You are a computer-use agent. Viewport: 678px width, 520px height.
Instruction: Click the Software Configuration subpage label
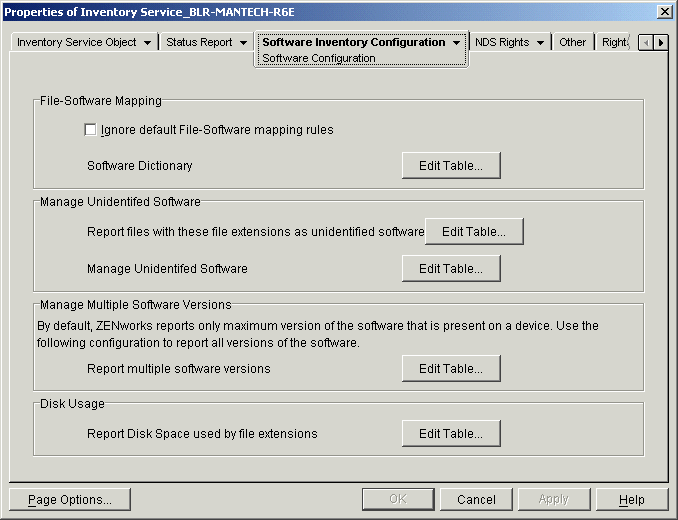(319, 58)
